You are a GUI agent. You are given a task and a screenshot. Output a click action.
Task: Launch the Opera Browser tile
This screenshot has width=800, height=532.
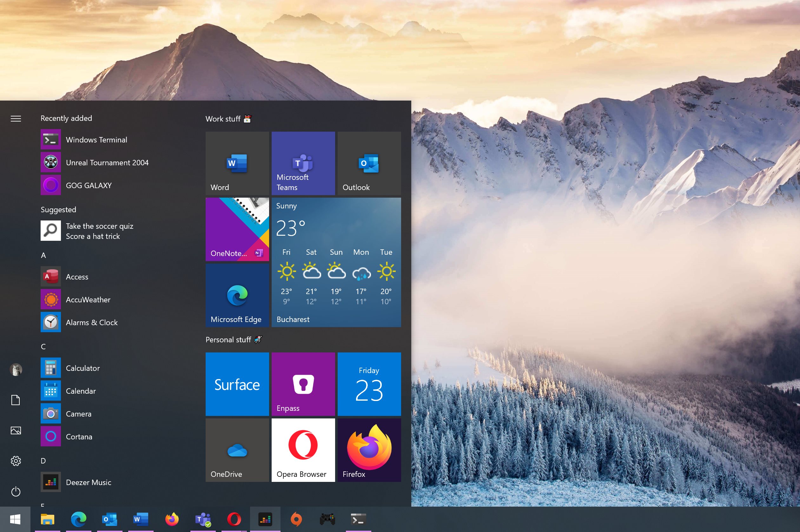[303, 450]
